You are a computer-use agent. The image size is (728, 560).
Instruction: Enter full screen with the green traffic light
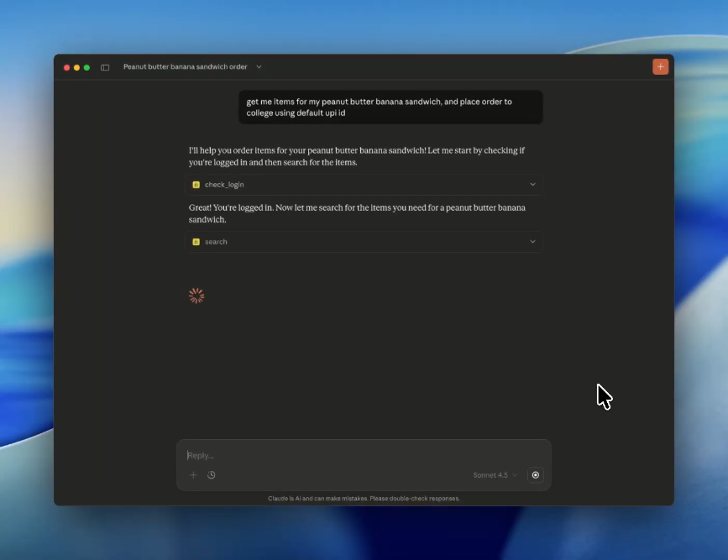(85, 66)
